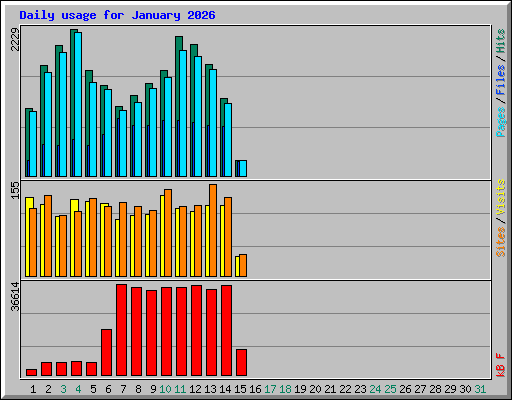Click the 155 value on the middle axis
The height and width of the screenshot is (400, 512).
coord(15,190)
